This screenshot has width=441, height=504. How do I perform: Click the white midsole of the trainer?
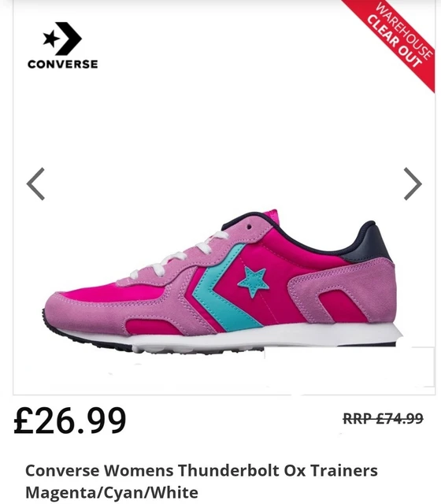[x=258, y=338]
